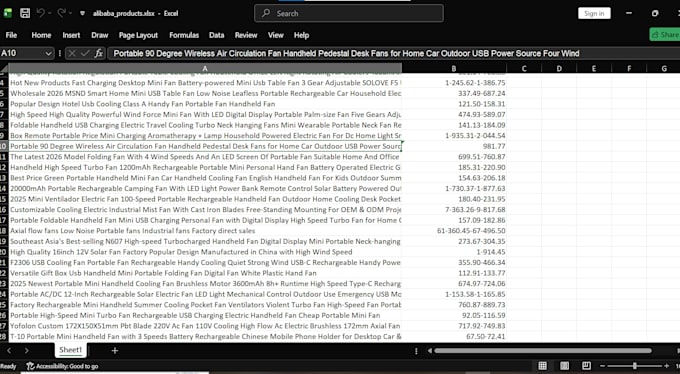The width and height of the screenshot is (680, 374).
Task: Navigate to next sheet arrow
Action: (x=26, y=350)
